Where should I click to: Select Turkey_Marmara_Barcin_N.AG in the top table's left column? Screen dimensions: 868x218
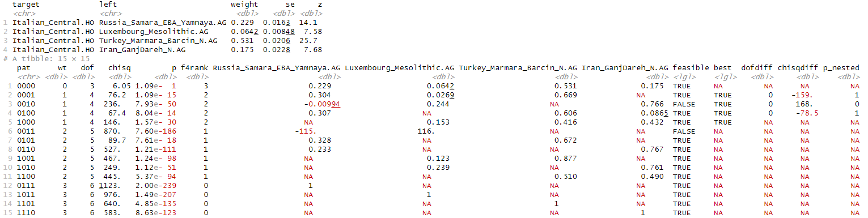click(158, 41)
